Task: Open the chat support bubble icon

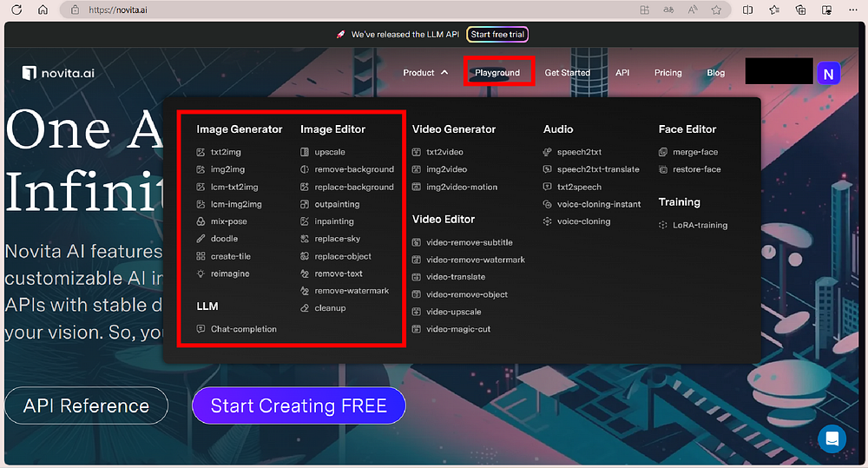Action: (x=832, y=438)
